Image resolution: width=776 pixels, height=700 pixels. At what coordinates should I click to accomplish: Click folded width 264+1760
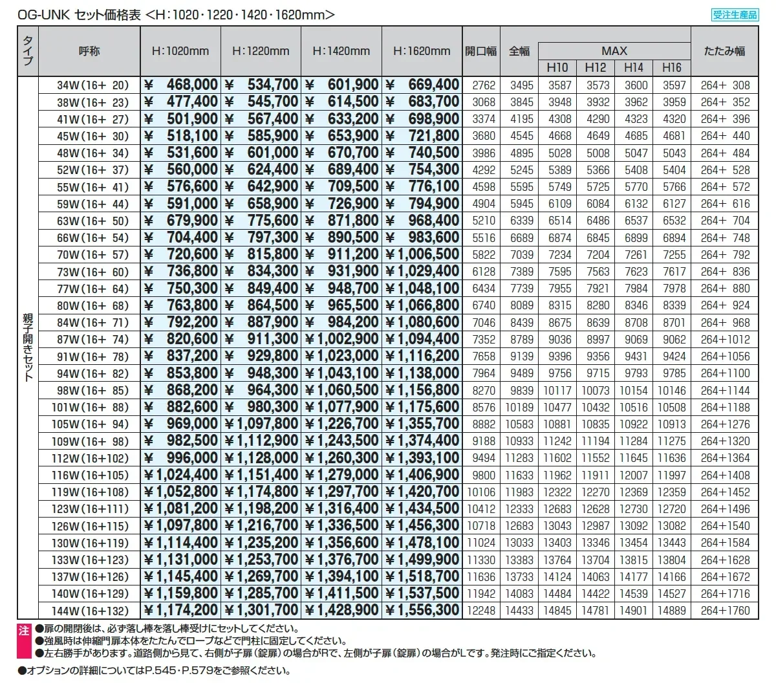[x=726, y=610]
